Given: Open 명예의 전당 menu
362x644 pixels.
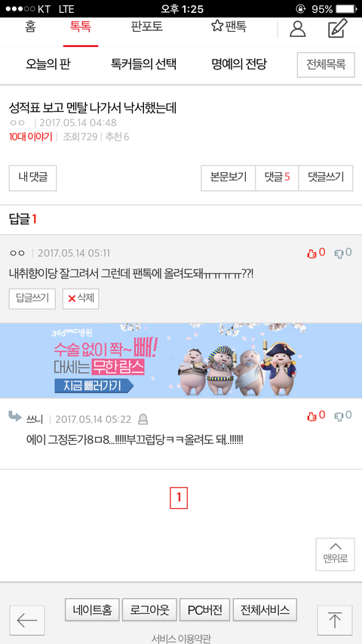Looking at the screenshot, I should coord(239,64).
